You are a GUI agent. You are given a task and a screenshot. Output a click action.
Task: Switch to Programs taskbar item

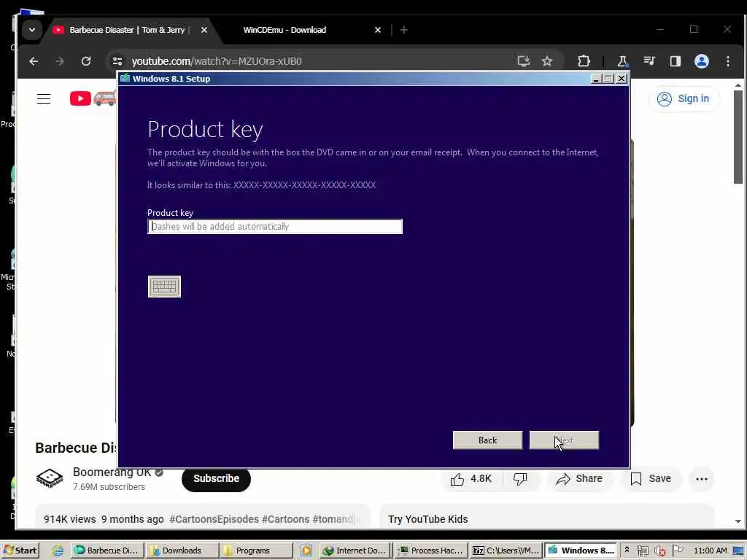[x=256, y=551]
